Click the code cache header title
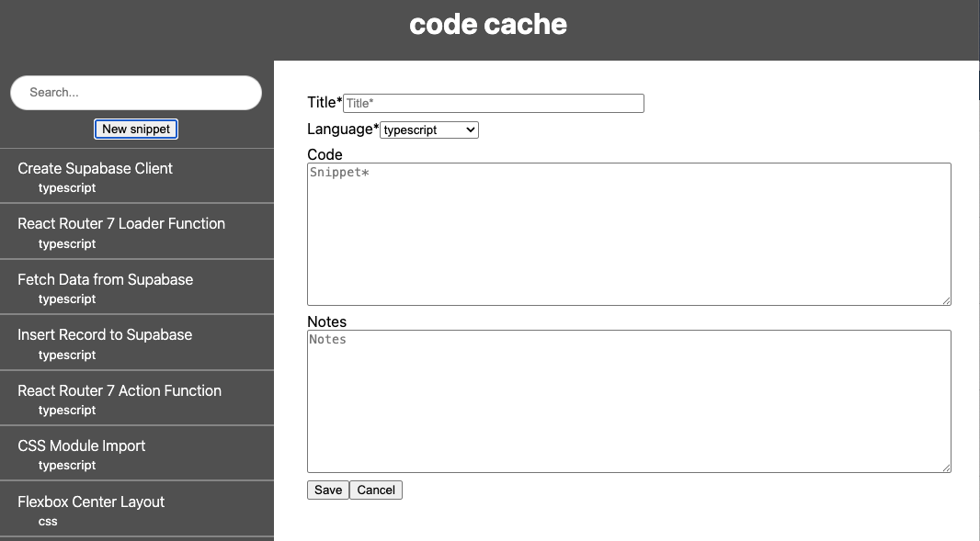Viewport: 980px width, 541px height. coord(488,25)
